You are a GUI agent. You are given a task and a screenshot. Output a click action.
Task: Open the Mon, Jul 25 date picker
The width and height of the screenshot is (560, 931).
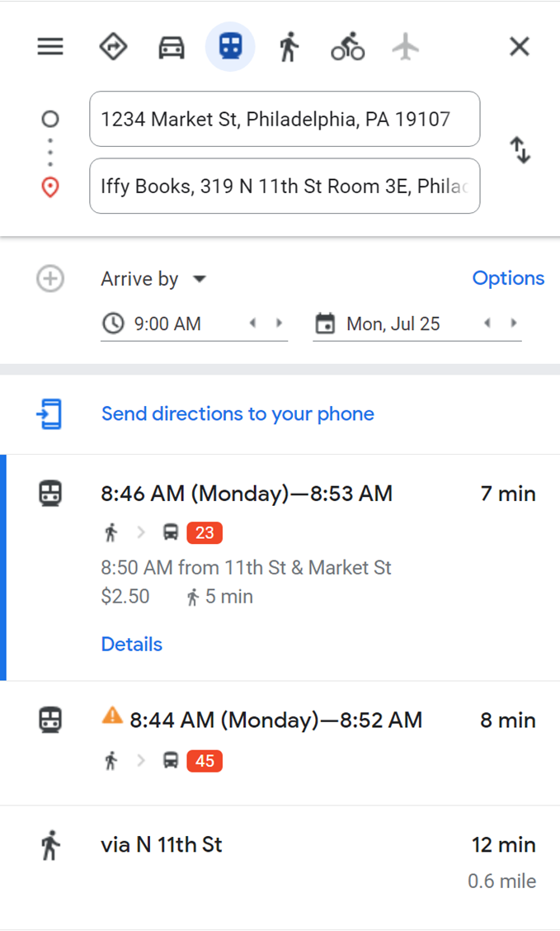pos(393,324)
